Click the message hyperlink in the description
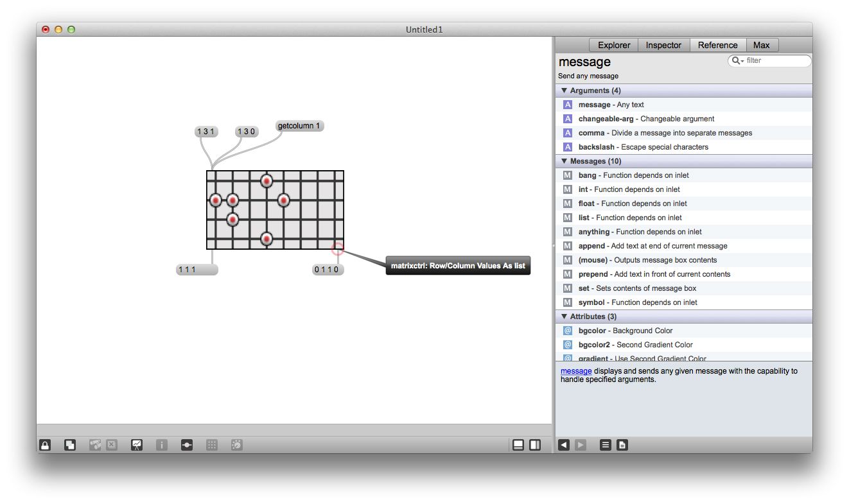This screenshot has height=504, width=849. pyautogui.click(x=575, y=371)
